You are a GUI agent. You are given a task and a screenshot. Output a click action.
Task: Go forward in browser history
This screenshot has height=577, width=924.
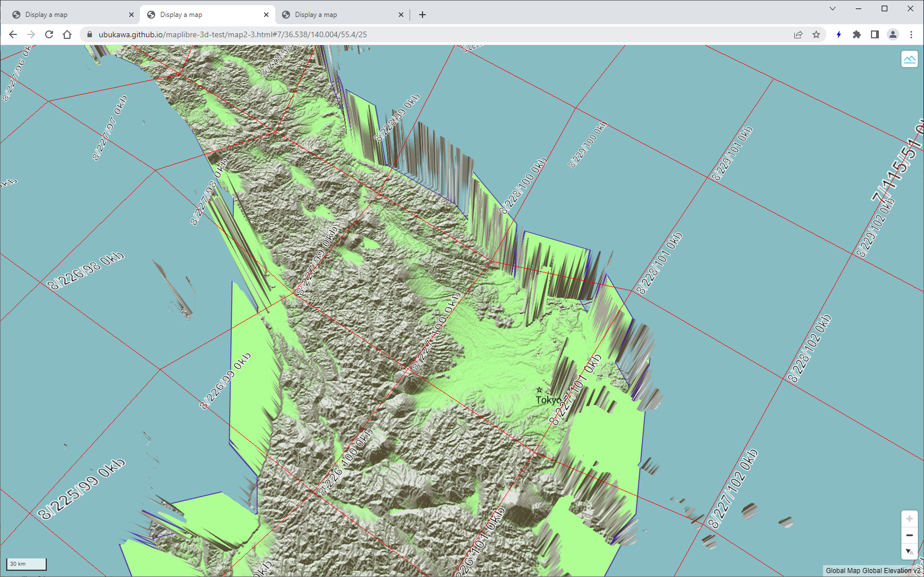point(31,34)
